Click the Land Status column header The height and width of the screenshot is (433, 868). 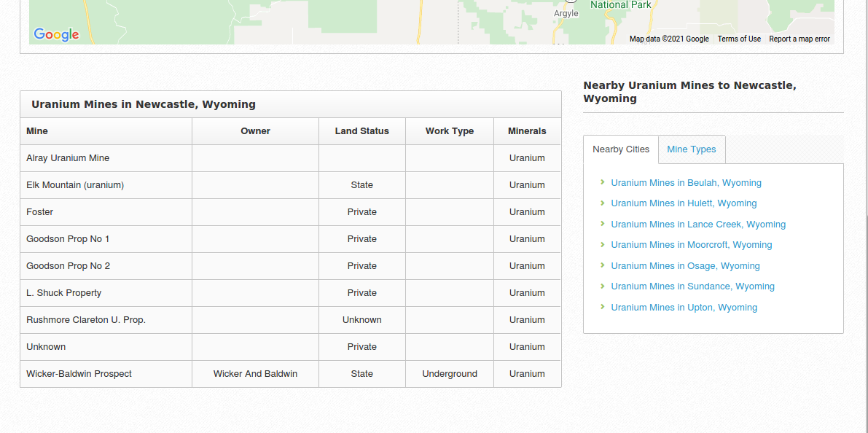[362, 131]
